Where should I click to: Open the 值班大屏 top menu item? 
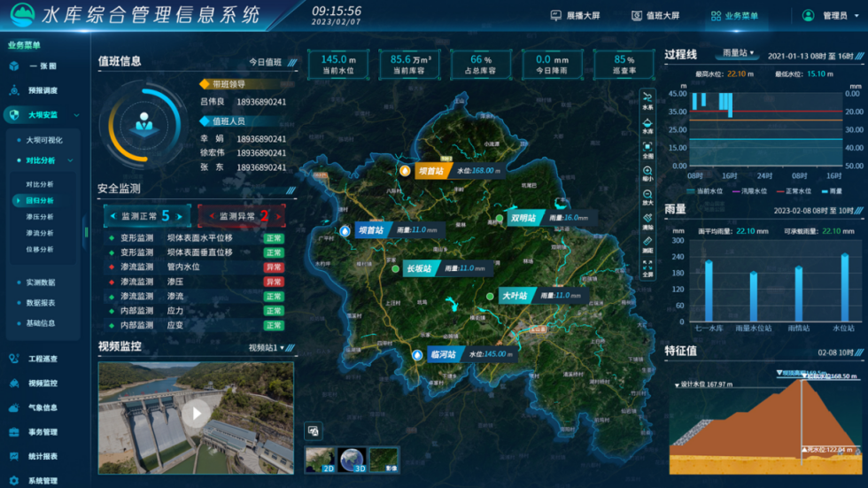coord(655,15)
